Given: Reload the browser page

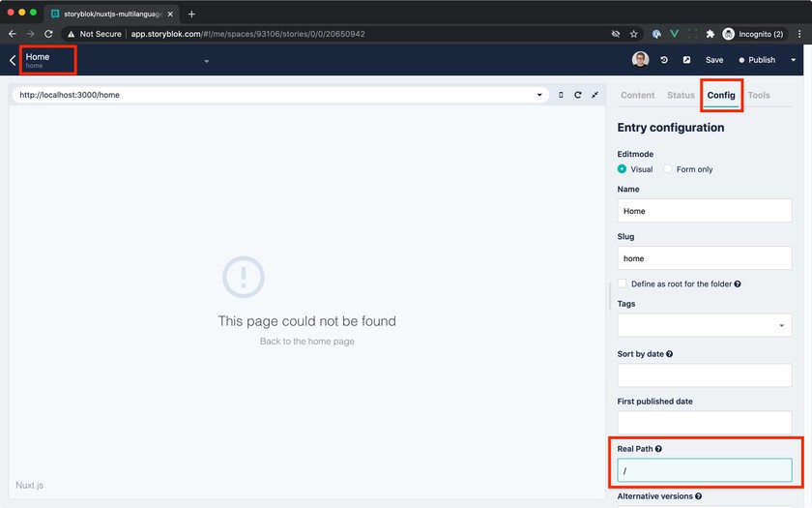Looking at the screenshot, I should [x=48, y=34].
